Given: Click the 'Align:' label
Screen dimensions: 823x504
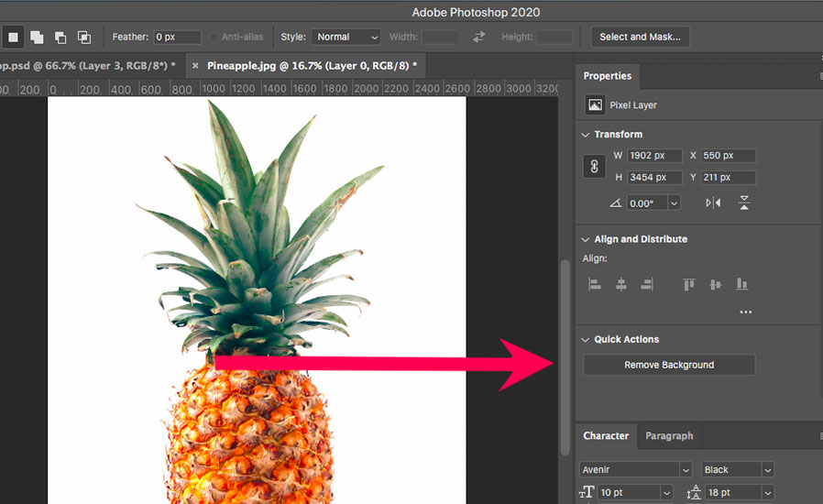Looking at the screenshot, I should click(x=595, y=258).
